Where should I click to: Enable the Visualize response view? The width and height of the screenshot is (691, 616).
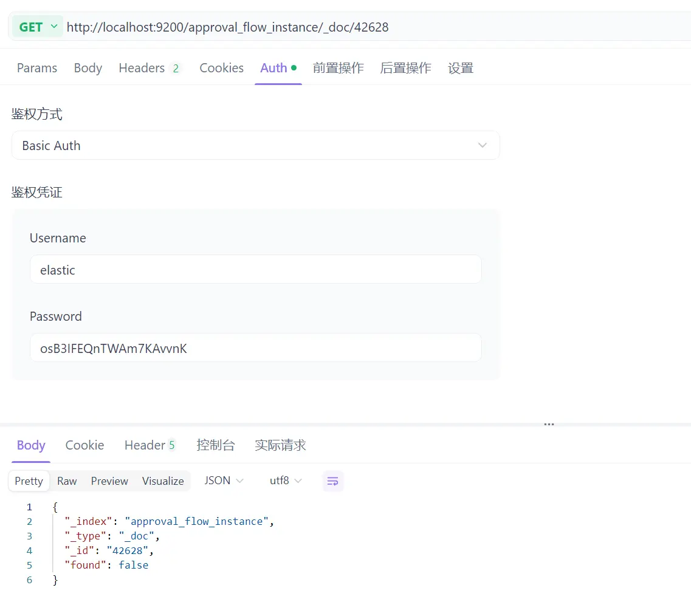pyautogui.click(x=163, y=481)
